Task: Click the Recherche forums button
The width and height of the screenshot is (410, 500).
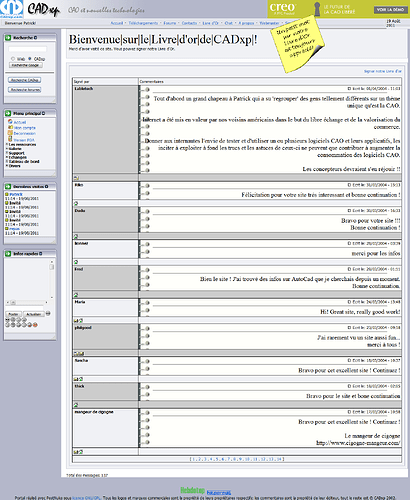Action: [x=25, y=90]
